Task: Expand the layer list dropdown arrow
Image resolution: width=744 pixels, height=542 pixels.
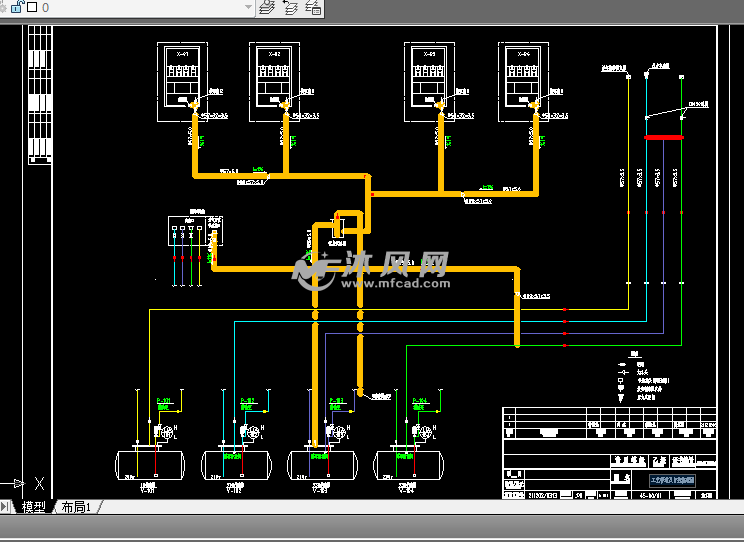Action: (x=248, y=7)
